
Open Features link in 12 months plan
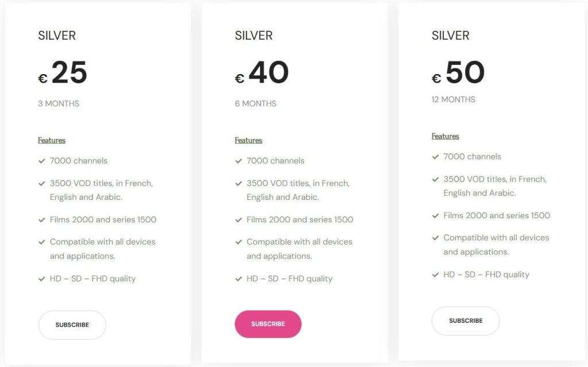click(x=445, y=136)
